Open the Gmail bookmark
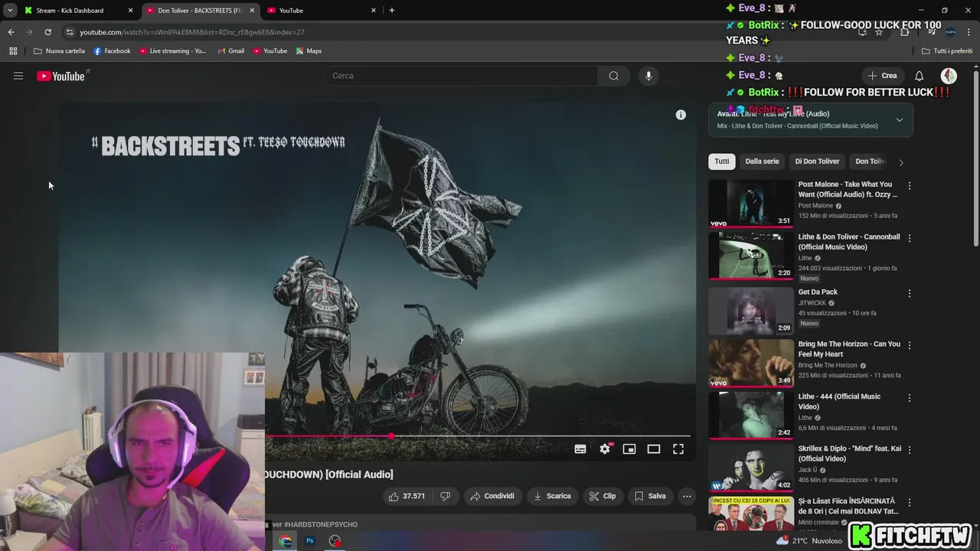This screenshot has width=980, height=551. [x=230, y=51]
